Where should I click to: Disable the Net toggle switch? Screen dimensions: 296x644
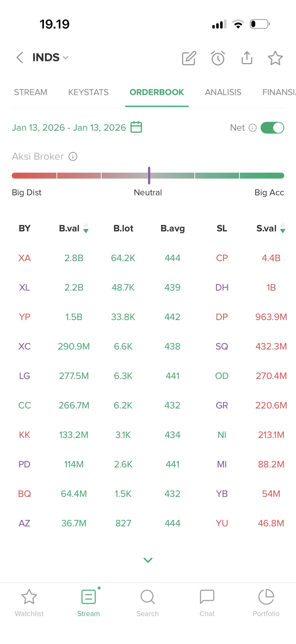click(272, 128)
